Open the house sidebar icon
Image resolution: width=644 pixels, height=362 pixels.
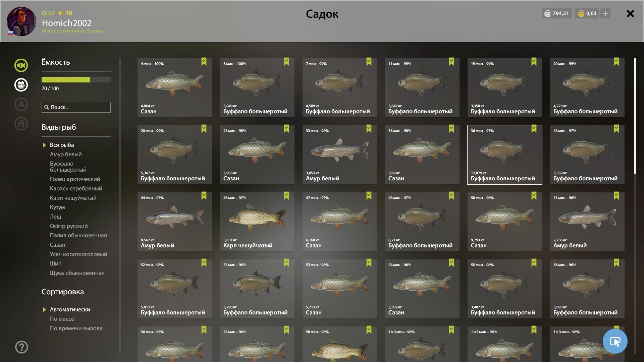(x=21, y=124)
